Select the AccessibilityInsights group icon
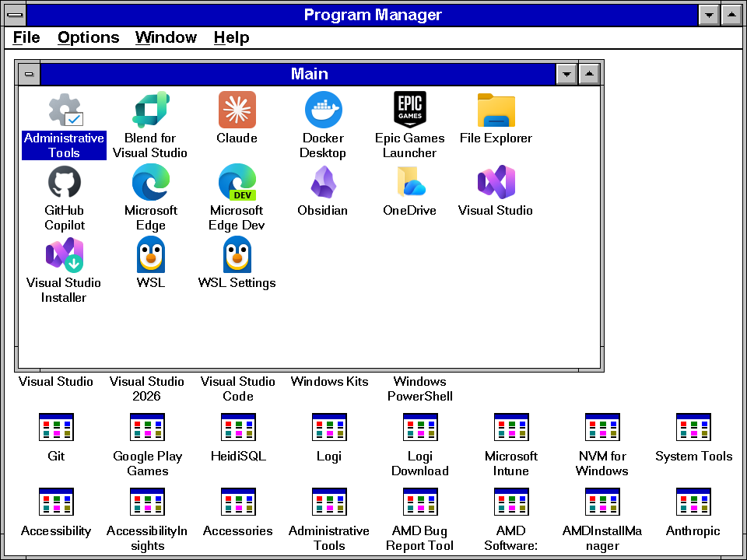Screen dimensions: 747x560 [x=147, y=502]
